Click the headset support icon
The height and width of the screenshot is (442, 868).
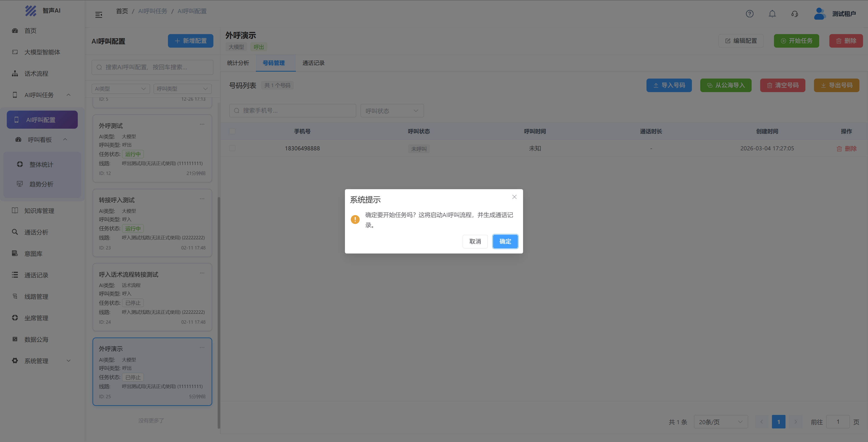795,14
